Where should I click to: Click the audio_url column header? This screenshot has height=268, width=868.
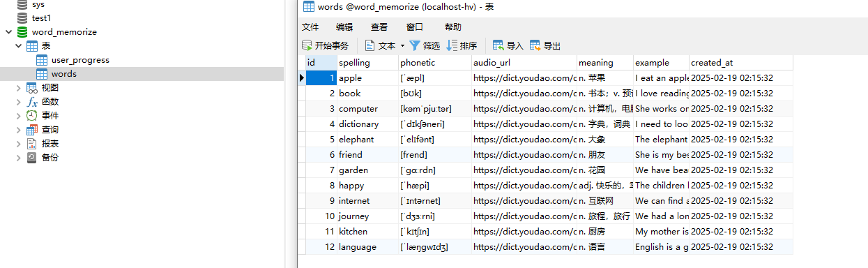pyautogui.click(x=524, y=63)
